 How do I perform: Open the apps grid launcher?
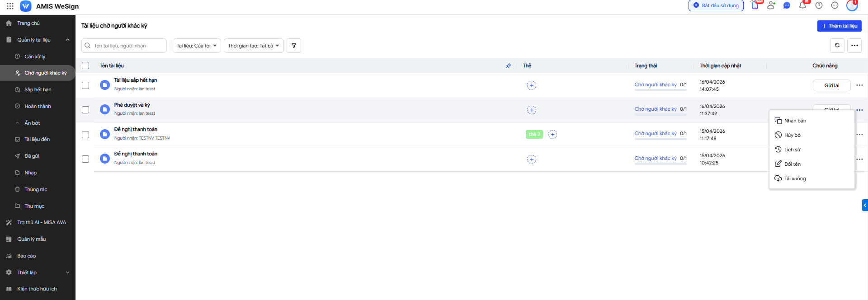[10, 6]
